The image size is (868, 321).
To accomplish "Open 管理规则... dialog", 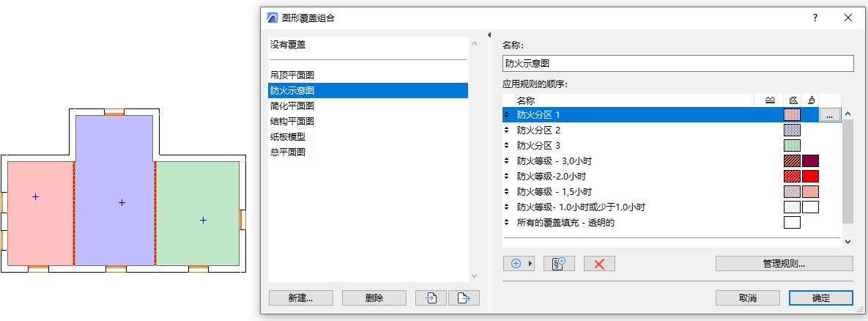I will point(784,264).
